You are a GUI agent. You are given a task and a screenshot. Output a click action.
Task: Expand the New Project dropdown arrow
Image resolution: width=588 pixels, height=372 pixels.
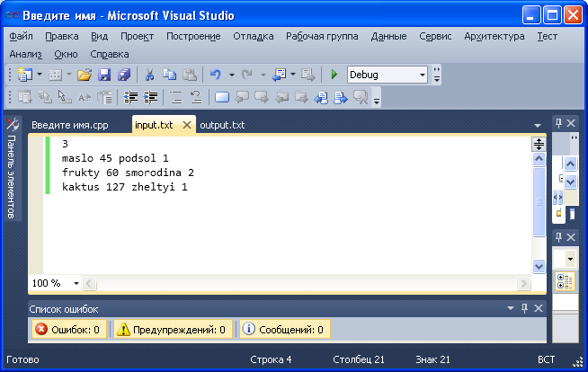tap(40, 75)
